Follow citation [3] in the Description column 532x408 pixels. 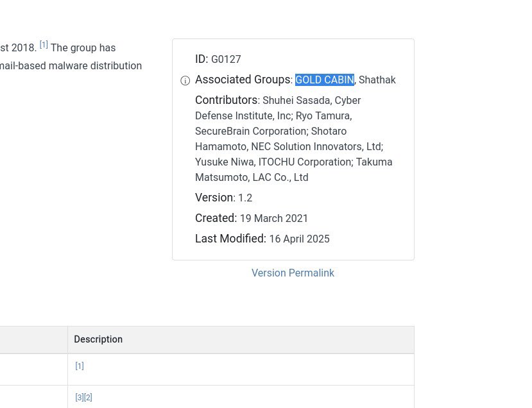coord(80,398)
